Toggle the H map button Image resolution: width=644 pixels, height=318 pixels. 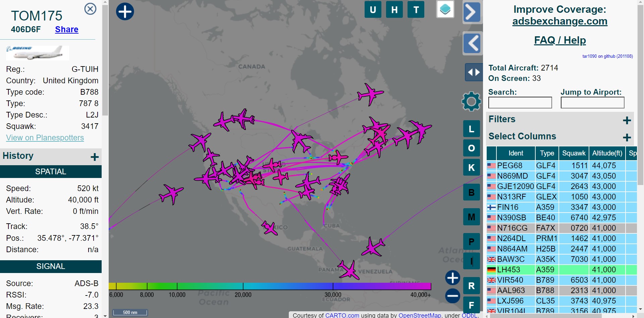(394, 10)
